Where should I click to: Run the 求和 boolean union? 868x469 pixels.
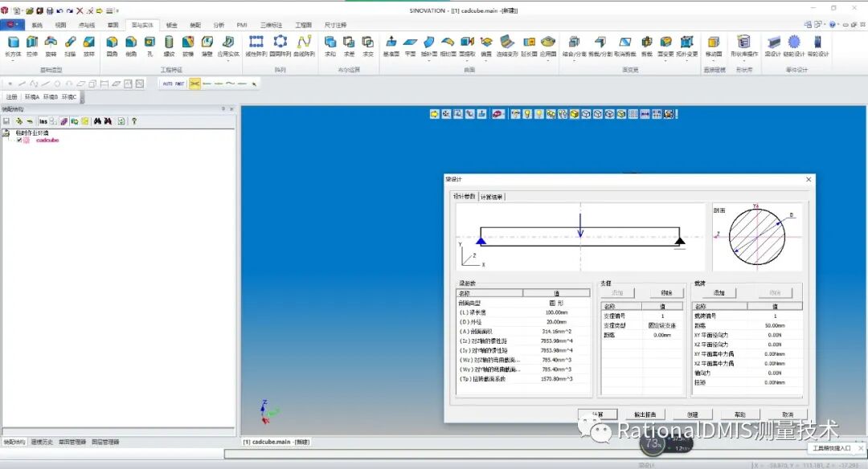point(330,45)
